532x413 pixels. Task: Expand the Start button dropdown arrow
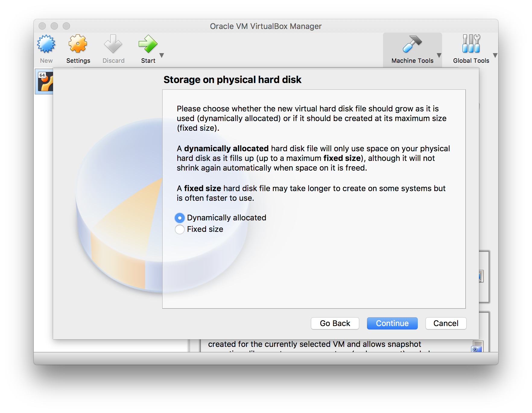click(x=162, y=56)
